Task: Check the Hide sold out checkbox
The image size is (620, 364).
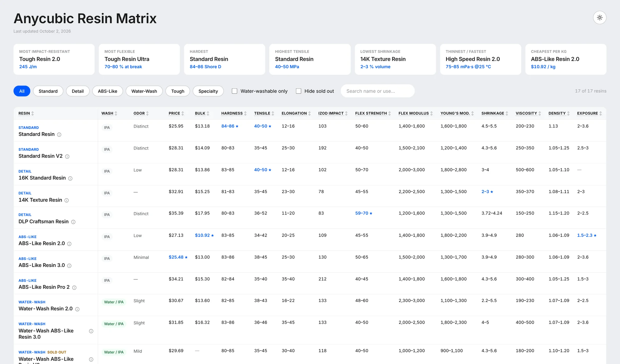Action: point(299,91)
